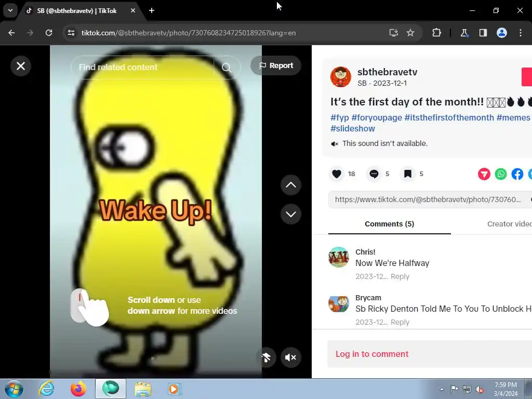This screenshot has height=399, width=532.
Task: Open Windows Media Player from taskbar
Action: point(174,389)
